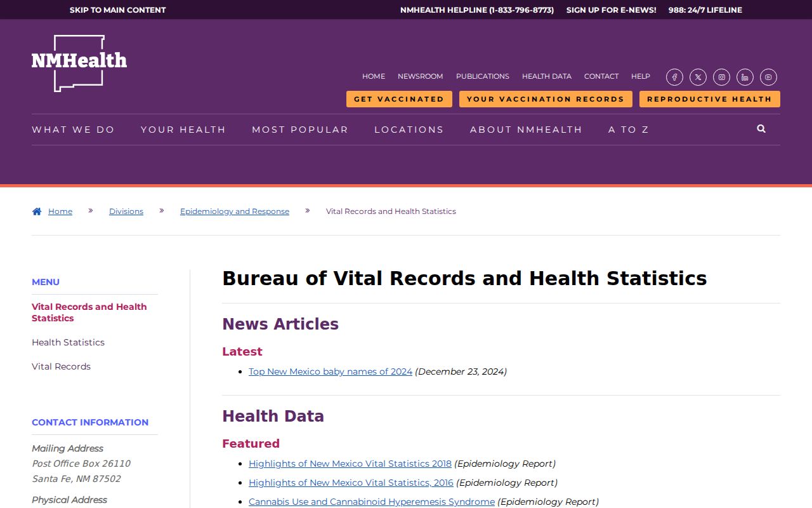812x508 pixels.
Task: Open the Contact link
Action: (601, 76)
